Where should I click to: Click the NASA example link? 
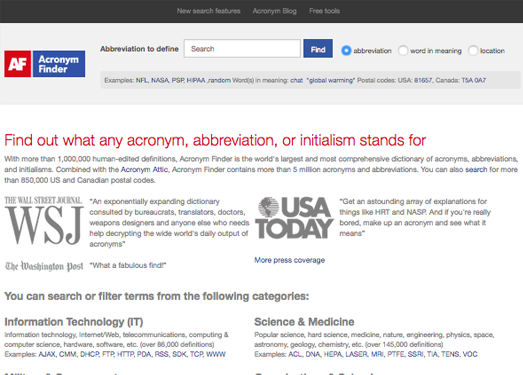tap(160, 80)
